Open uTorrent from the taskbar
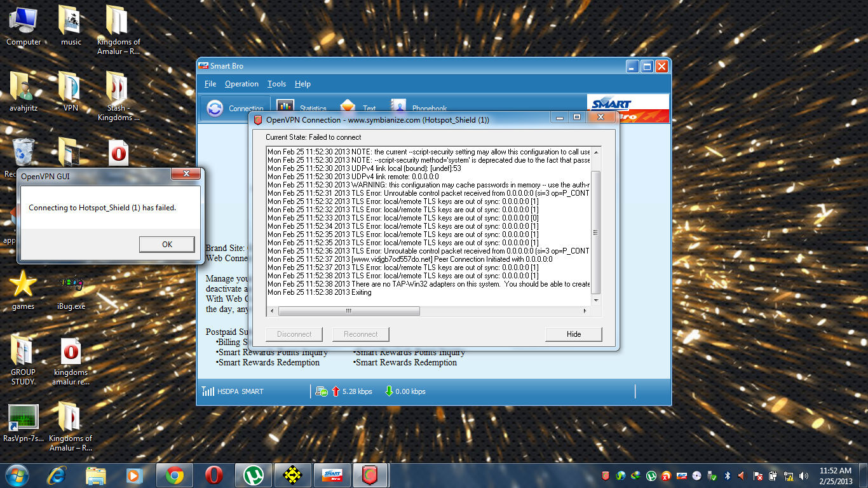 click(x=254, y=475)
